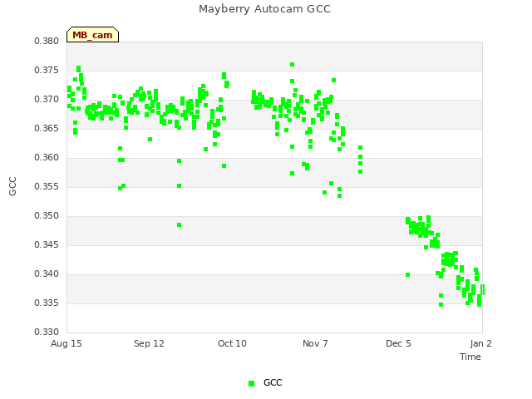Click the 0.380 y-axis value

(47, 41)
